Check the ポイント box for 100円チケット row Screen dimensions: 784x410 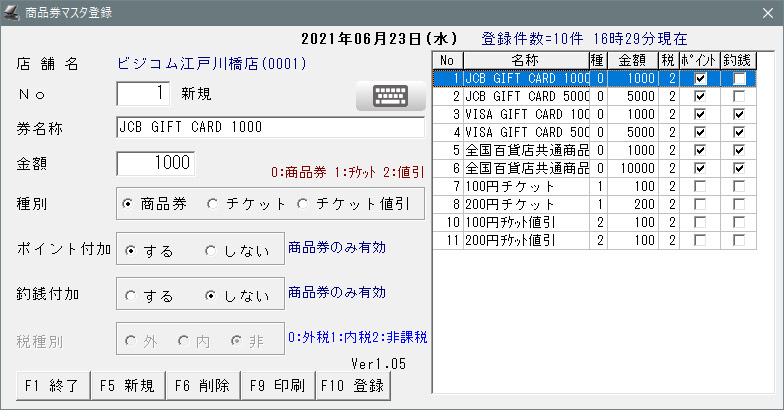pos(700,186)
